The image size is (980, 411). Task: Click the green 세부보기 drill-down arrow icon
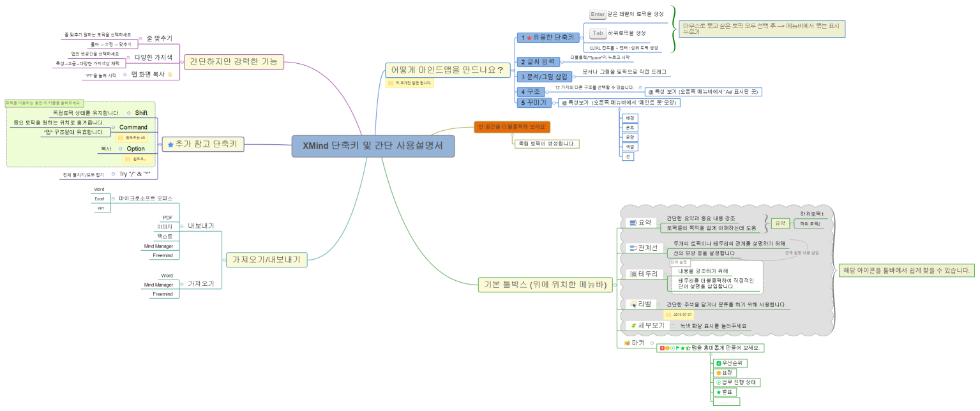633,325
